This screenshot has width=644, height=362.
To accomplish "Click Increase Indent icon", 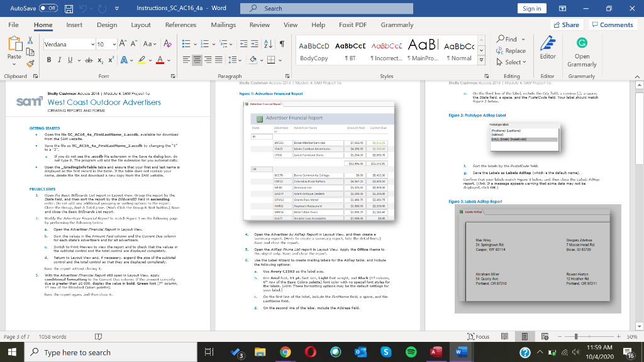I will click(255, 44).
